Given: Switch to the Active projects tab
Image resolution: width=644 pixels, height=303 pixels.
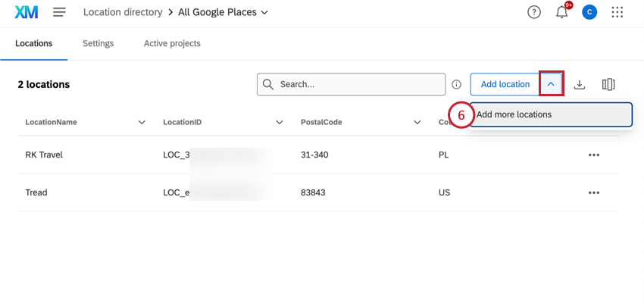Looking at the screenshot, I should 172,43.
